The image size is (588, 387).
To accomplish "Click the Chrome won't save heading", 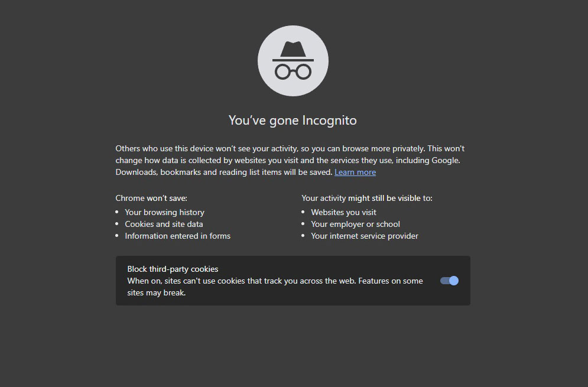I will point(151,198).
